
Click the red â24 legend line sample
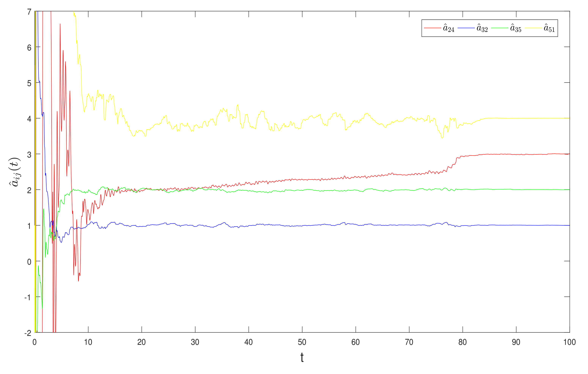[432, 28]
